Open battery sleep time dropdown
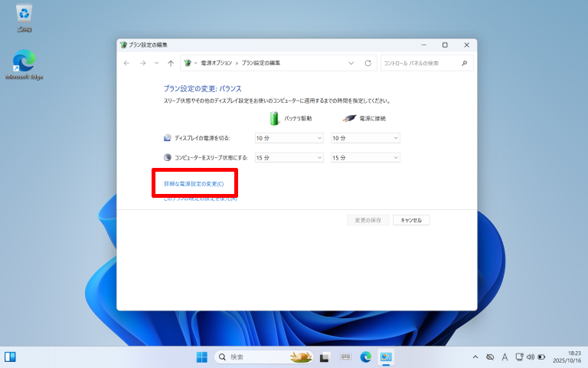Image resolution: width=588 pixels, height=368 pixels. (x=289, y=157)
